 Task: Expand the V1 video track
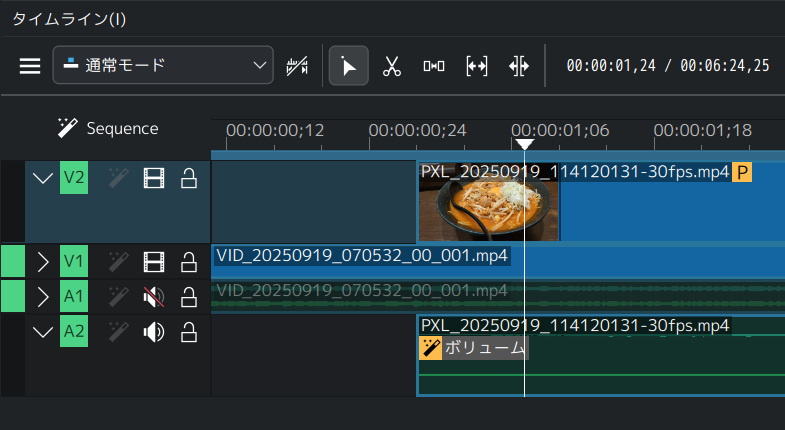coord(42,262)
